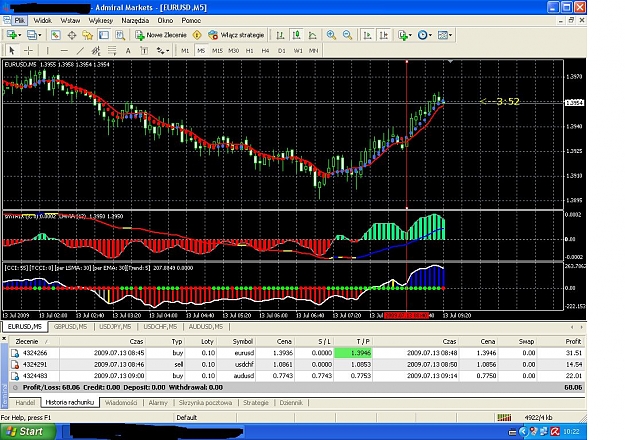
Task: Switch to D1 timeframe
Action: point(282,51)
